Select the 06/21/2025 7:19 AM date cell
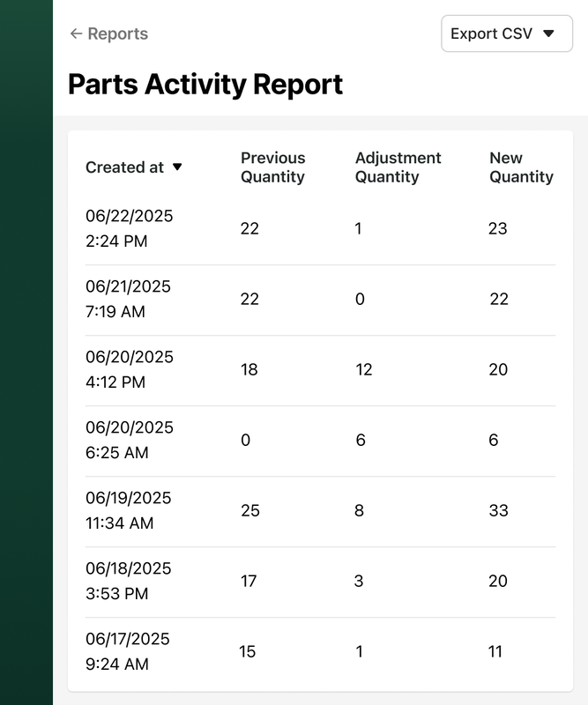 [x=128, y=299]
